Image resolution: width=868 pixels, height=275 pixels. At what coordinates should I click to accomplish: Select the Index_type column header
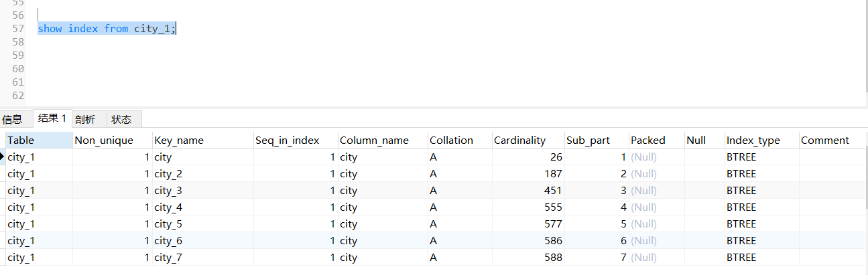[x=761, y=140]
